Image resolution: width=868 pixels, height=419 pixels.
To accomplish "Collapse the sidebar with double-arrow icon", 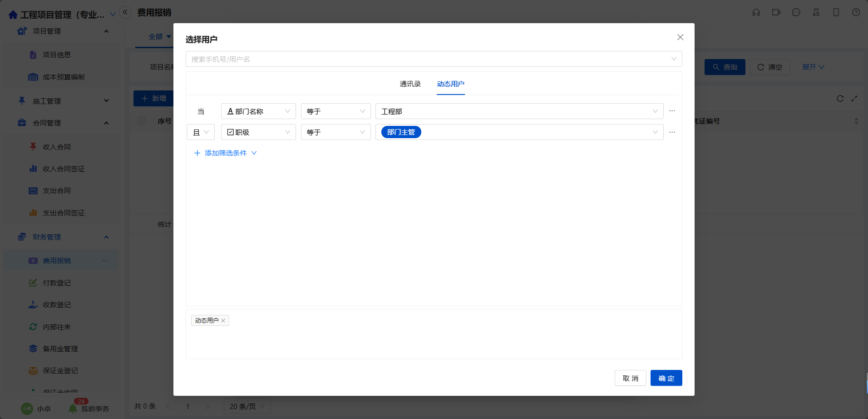I will pos(125,12).
